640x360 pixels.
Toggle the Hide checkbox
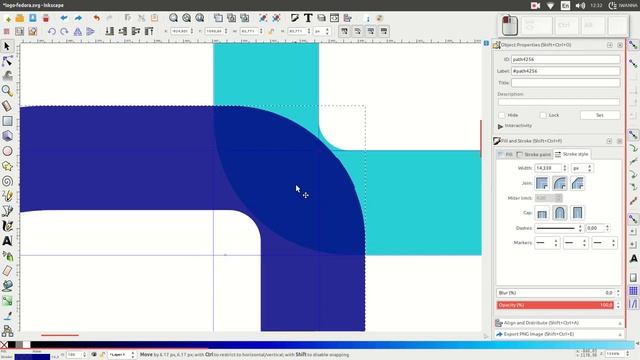pos(502,116)
